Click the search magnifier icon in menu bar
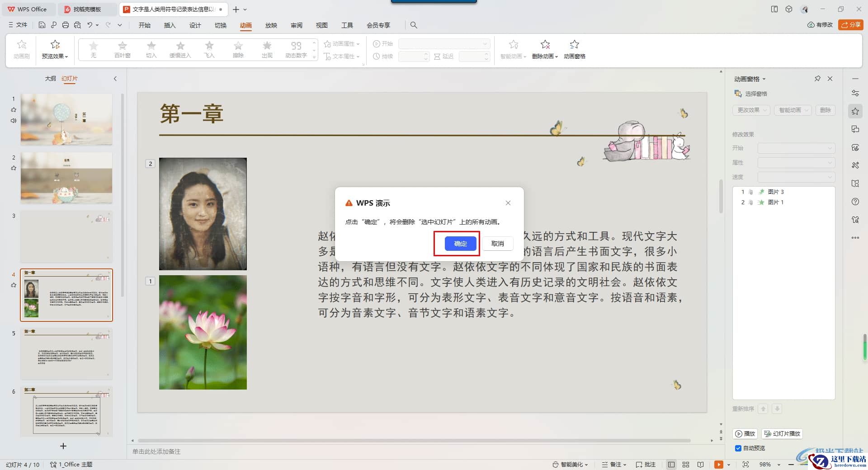 point(414,25)
